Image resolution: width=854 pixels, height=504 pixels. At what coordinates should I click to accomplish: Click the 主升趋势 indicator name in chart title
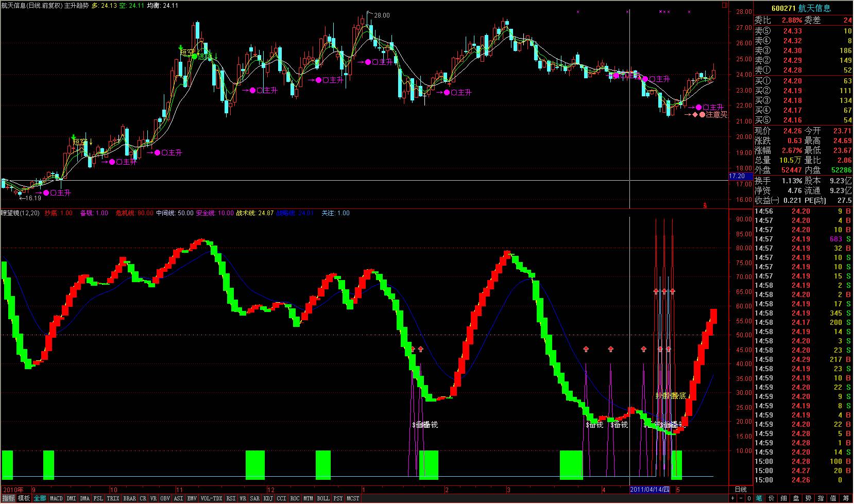point(76,6)
